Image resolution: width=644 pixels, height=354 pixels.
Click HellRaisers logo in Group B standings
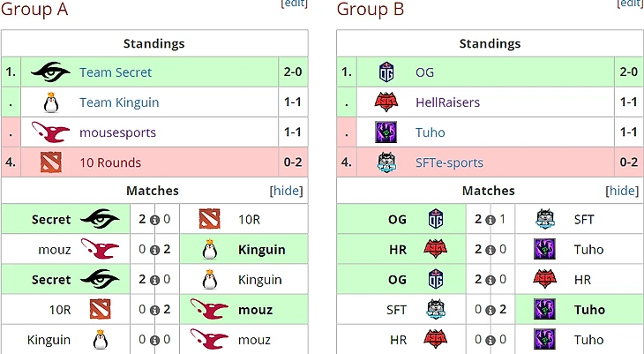point(386,102)
